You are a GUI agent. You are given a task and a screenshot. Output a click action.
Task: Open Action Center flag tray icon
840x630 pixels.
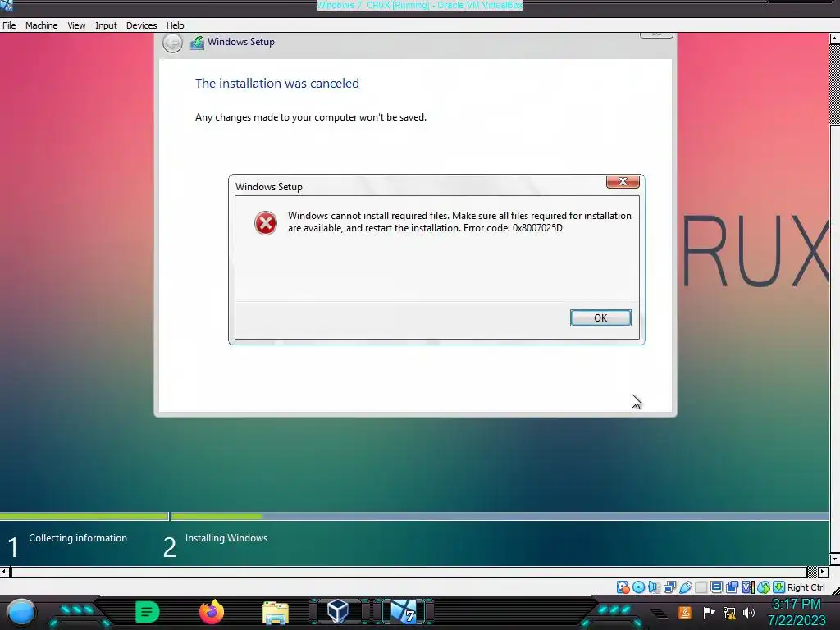click(710, 612)
